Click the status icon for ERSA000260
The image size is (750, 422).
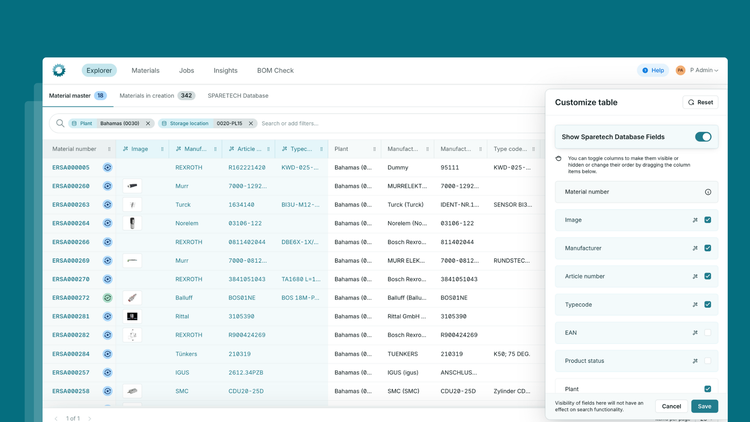pyautogui.click(x=108, y=186)
